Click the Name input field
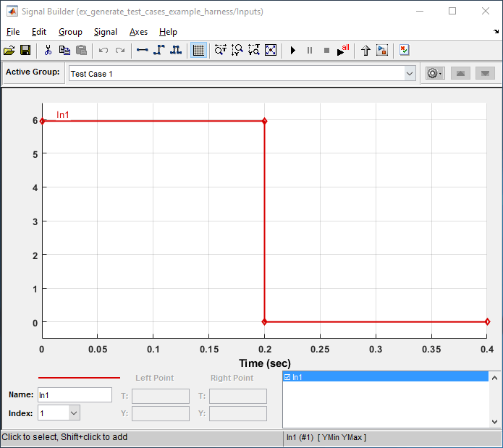503x448 pixels. pos(75,394)
